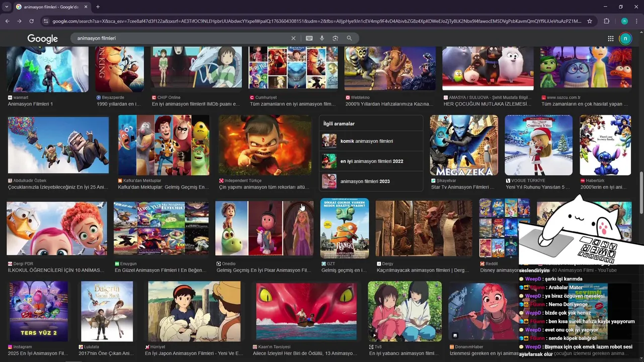Screen dimensions: 644x362
Task: Open the Hürriyet Japon Animasyon Filmleri link
Action: pyautogui.click(x=194, y=353)
